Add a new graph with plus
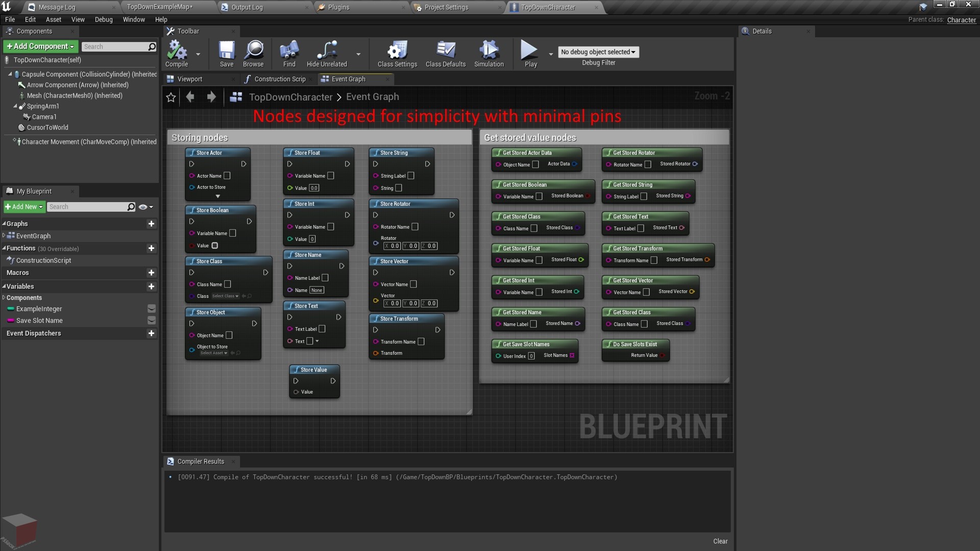This screenshot has height=551, width=980. click(x=151, y=223)
